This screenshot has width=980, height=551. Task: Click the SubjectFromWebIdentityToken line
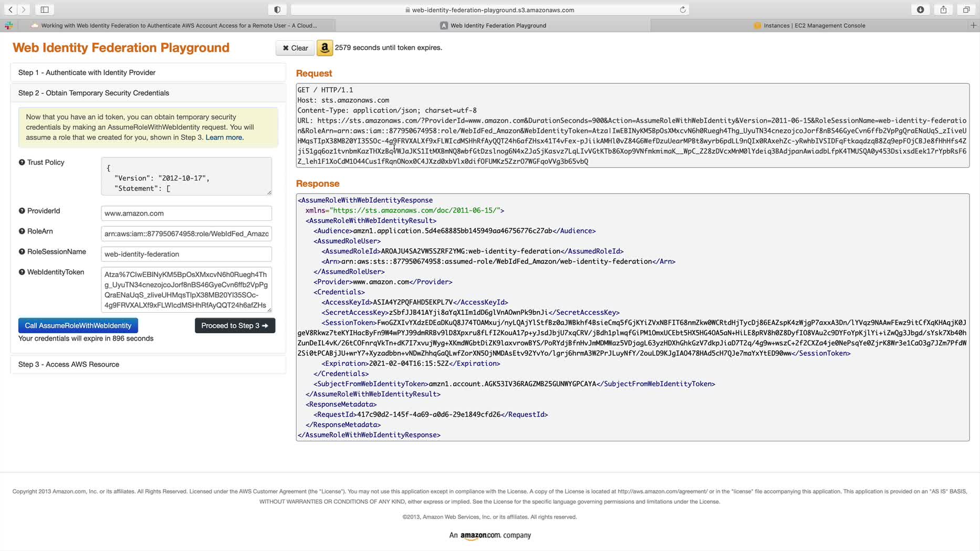click(x=515, y=384)
